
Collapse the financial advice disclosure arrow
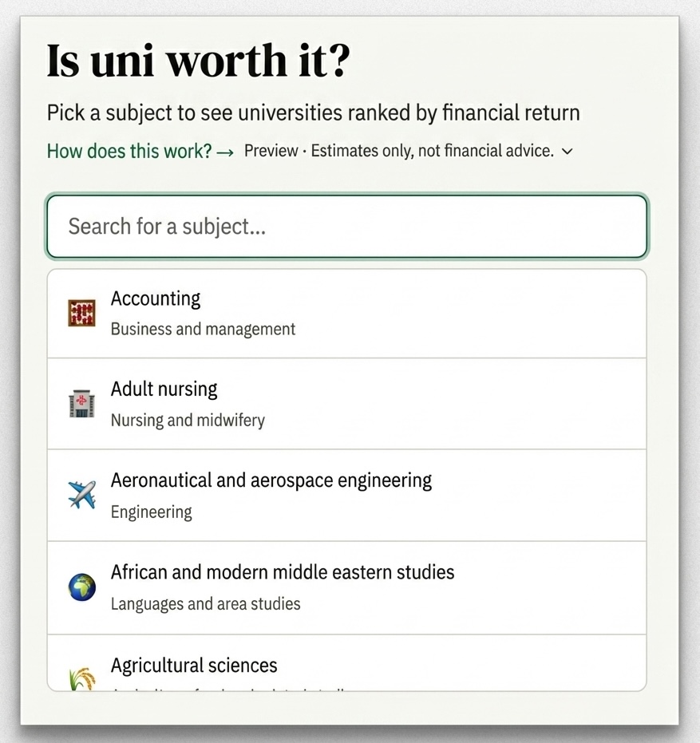coord(567,151)
